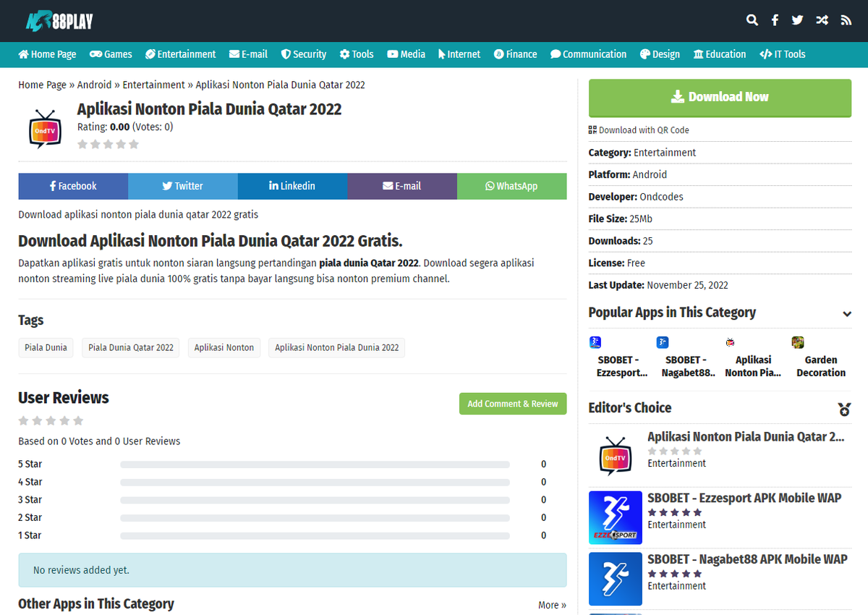868x615 pixels.
Task: Click Home Page breadcrumb link
Action: pyautogui.click(x=42, y=85)
